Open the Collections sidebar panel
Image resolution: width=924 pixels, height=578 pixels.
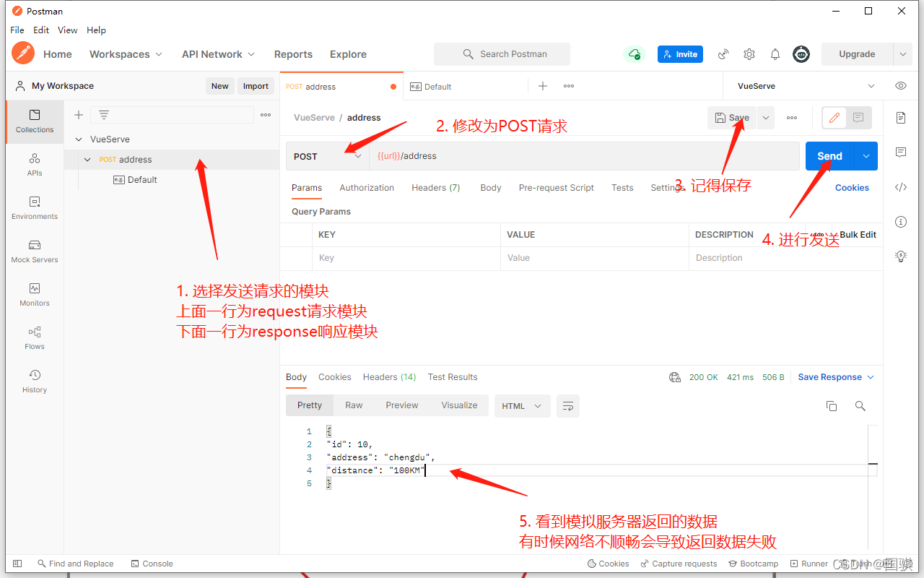(x=35, y=121)
